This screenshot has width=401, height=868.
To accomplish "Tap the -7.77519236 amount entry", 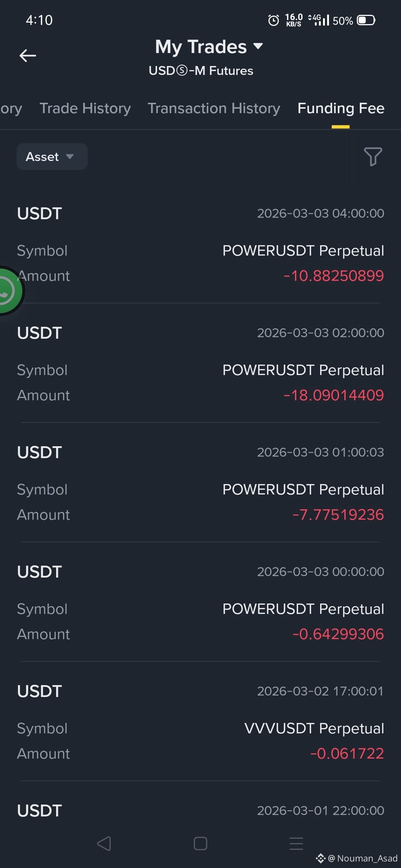I will pyautogui.click(x=338, y=515).
